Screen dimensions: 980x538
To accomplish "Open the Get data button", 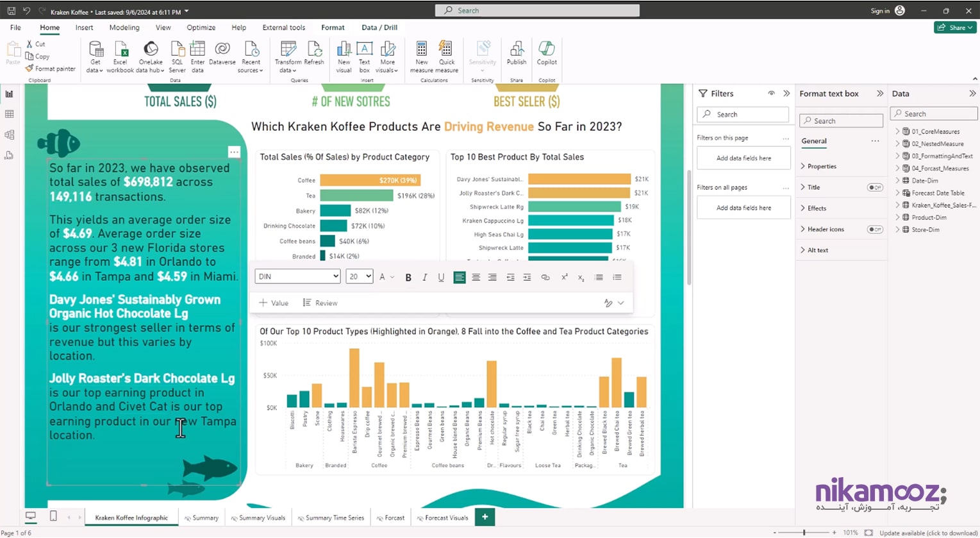I will point(96,57).
